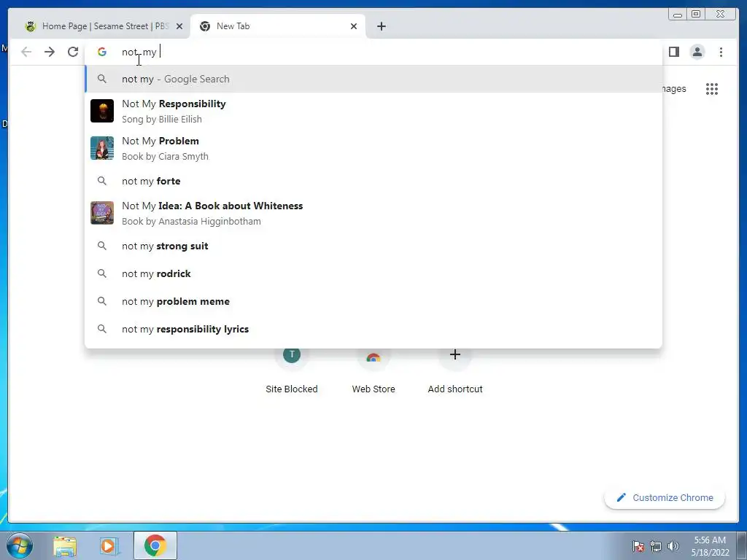Click the Google G icon in the address bar
Viewport: 747px width, 560px height.
[x=102, y=52]
